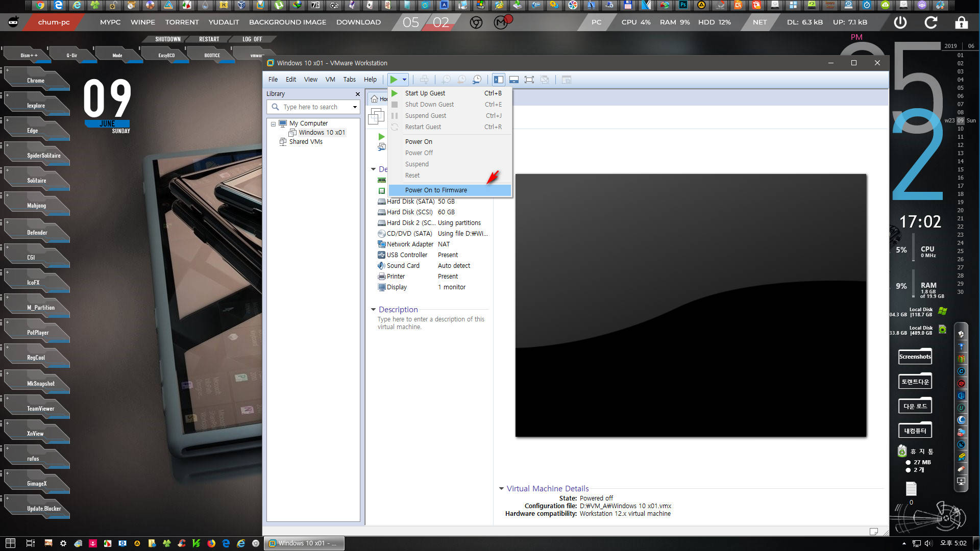The width and height of the screenshot is (980, 551).
Task: Click the Unity mode toolbar icon
Action: click(545, 80)
